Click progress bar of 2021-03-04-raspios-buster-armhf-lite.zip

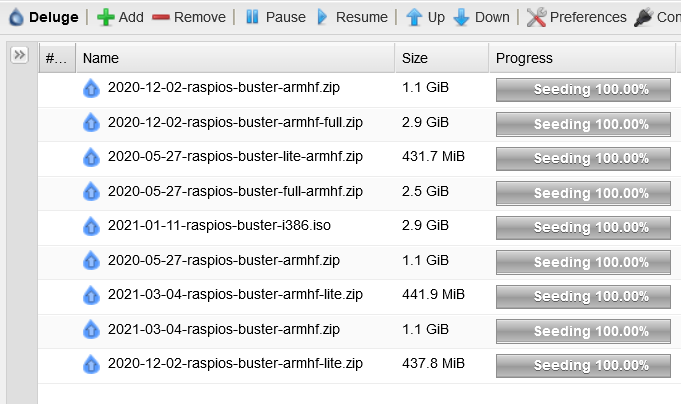pos(583,297)
